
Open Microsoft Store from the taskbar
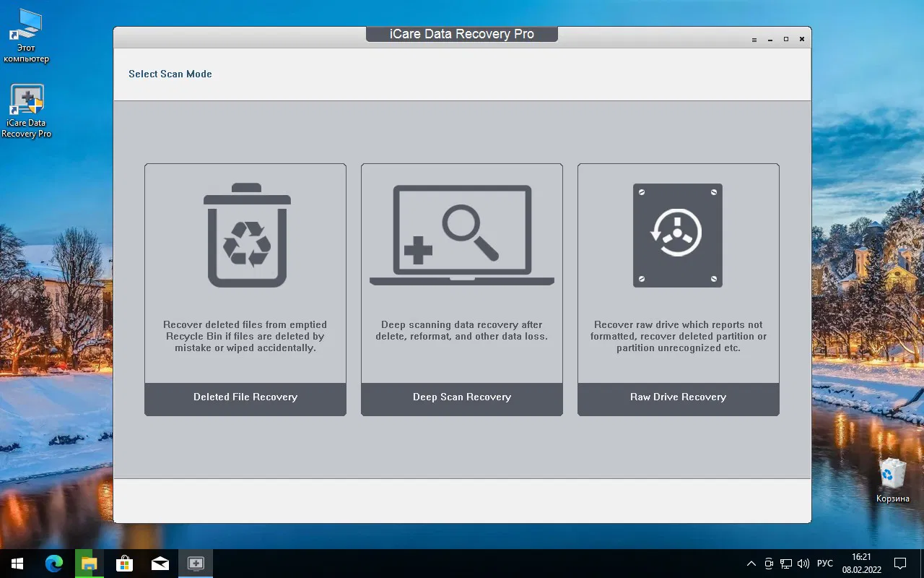(124, 564)
